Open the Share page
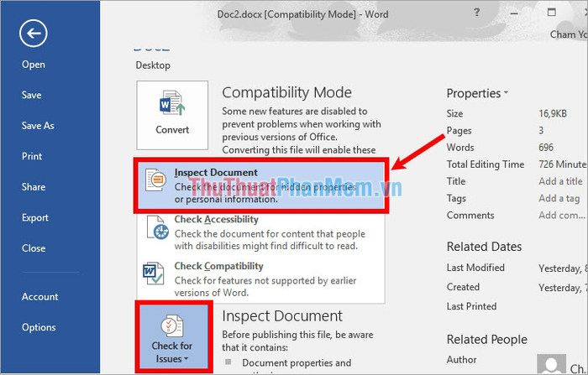Viewport: 588px width, 375px height. (34, 187)
